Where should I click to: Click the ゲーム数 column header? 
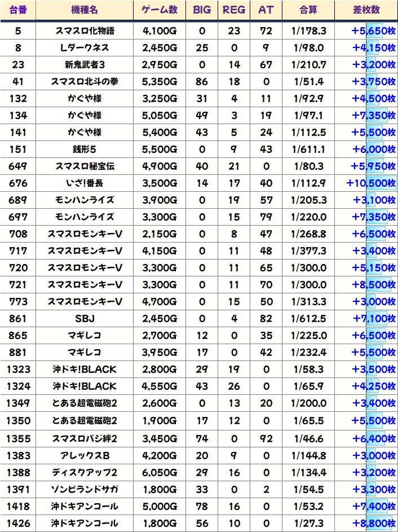pyautogui.click(x=160, y=10)
